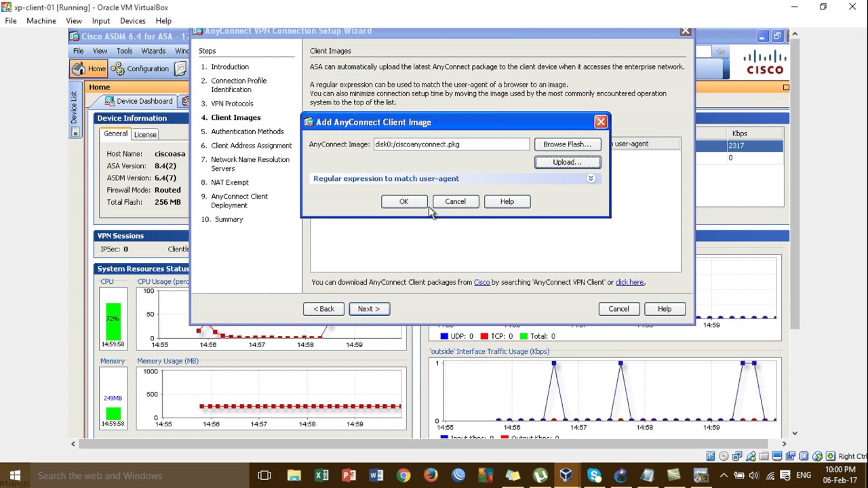Open VirtualBox Machine menu

[41, 21]
